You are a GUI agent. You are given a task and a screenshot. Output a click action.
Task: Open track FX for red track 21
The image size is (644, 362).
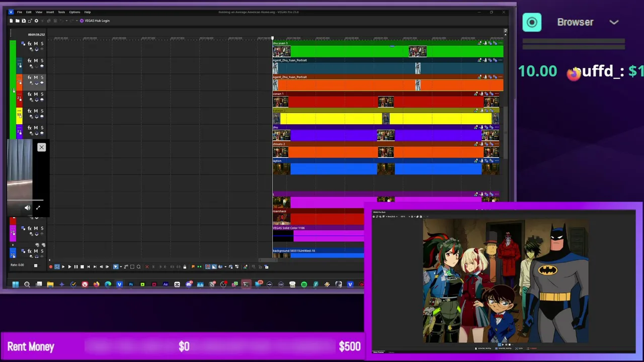coord(29,94)
